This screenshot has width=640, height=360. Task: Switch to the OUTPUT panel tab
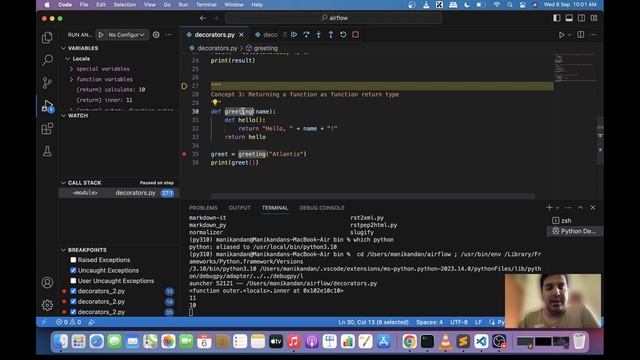pyautogui.click(x=240, y=208)
